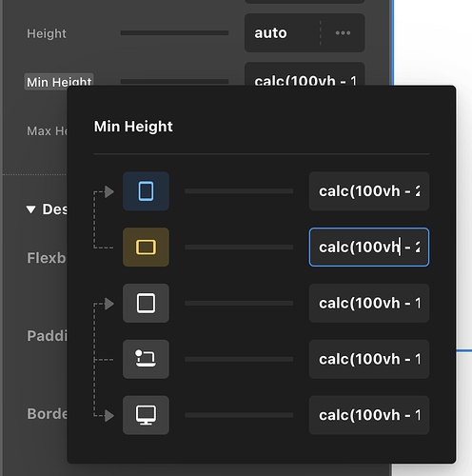Adjust the tablet portrait min height slider
The image size is (472, 476).
pos(239,191)
